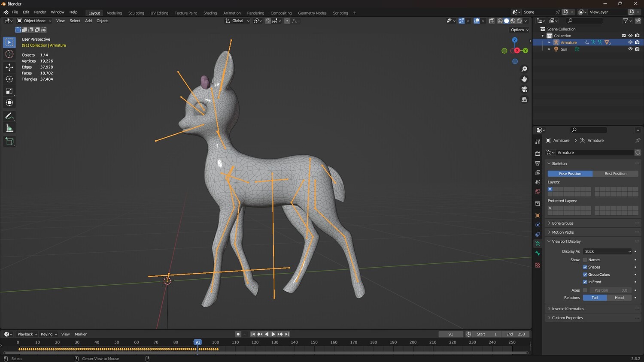The width and height of the screenshot is (644, 362).
Task: Open the Object Mode dropdown
Action: [x=34, y=21]
